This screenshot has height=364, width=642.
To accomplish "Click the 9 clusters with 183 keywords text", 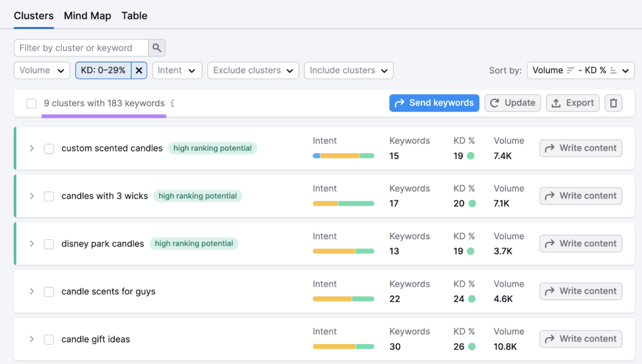I will pyautogui.click(x=104, y=103).
